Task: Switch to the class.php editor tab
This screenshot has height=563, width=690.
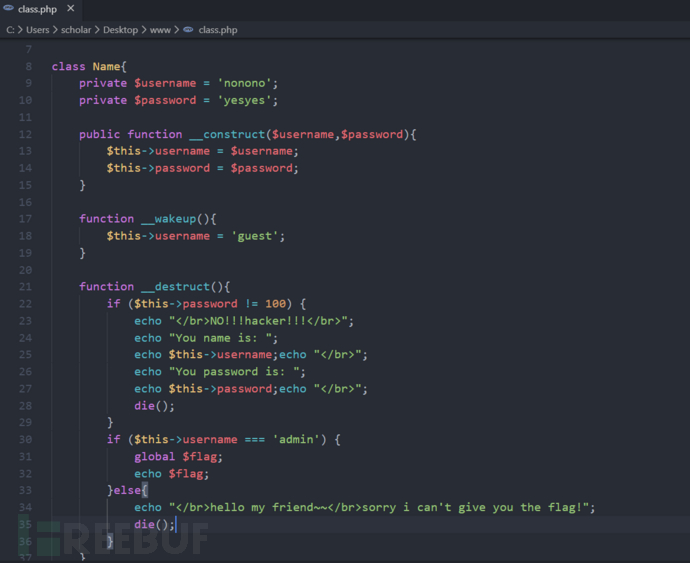Action: coord(37,9)
